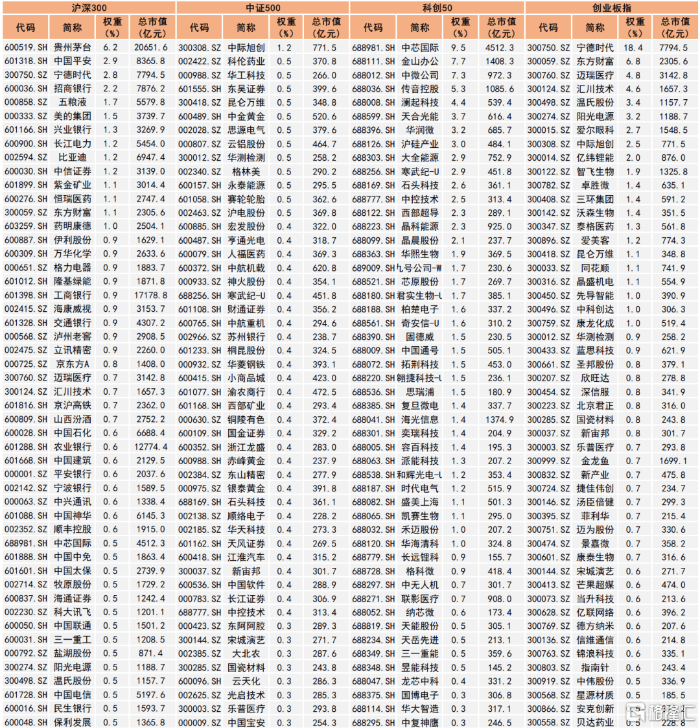The image size is (700, 728).
Task: Click the 贵州茅台 stock name cell
Action: [x=73, y=47]
